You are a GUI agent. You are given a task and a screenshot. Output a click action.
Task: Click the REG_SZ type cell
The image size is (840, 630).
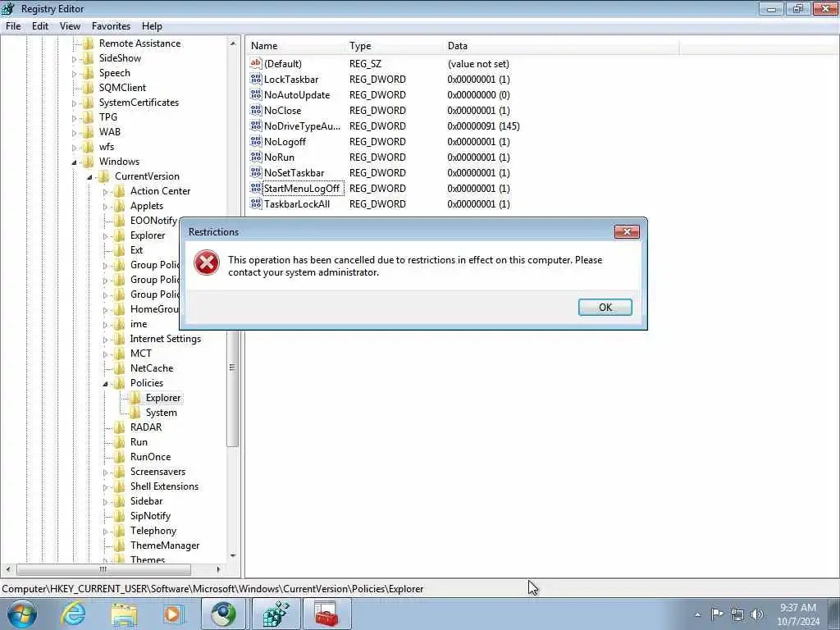(x=365, y=64)
